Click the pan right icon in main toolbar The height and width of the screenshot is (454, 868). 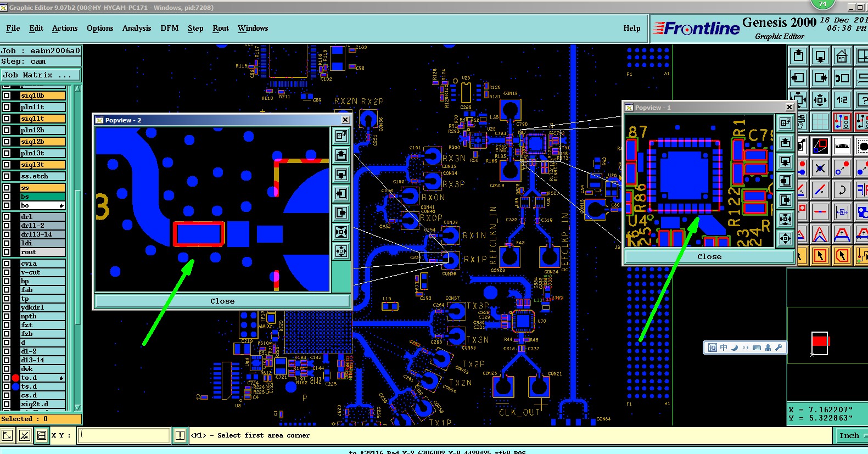point(820,78)
